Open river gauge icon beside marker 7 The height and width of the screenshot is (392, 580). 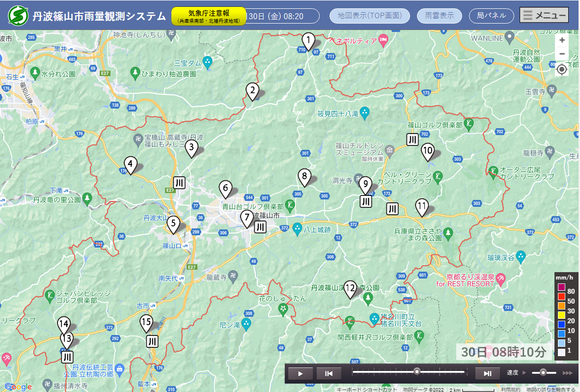coord(261,227)
